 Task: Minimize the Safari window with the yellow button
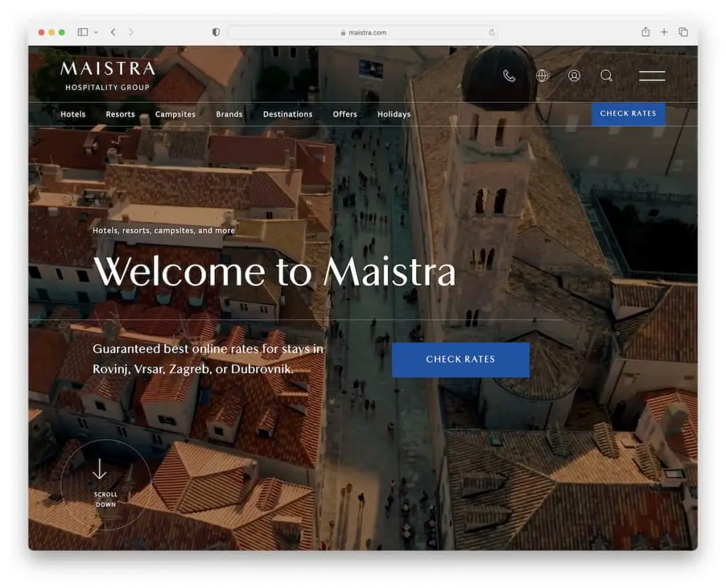pyautogui.click(x=51, y=33)
